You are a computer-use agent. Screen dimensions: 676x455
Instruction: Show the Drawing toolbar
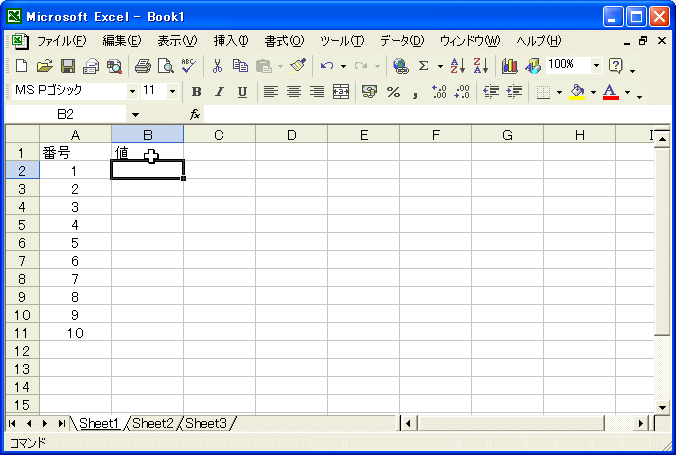533,66
